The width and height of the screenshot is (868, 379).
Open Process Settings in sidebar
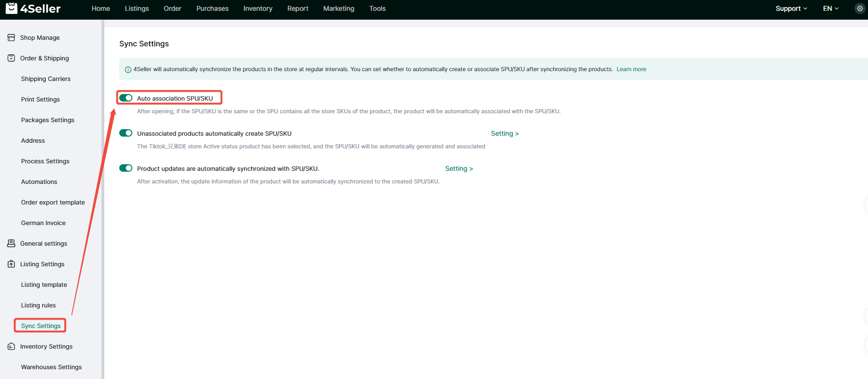tap(45, 161)
